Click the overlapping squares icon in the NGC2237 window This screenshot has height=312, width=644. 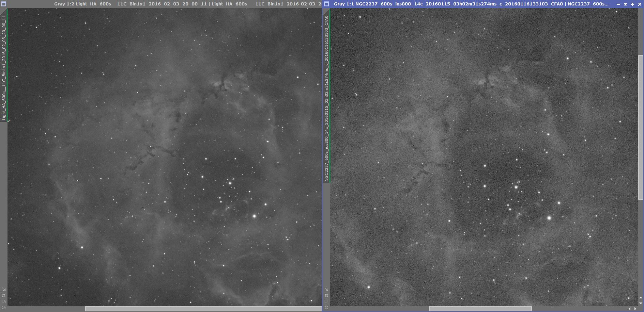point(326,301)
